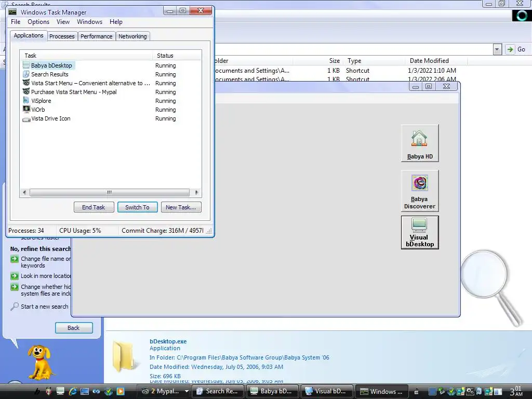Switch to the Networking tab
Viewport: 532px width, 399px height.
[x=132, y=36]
